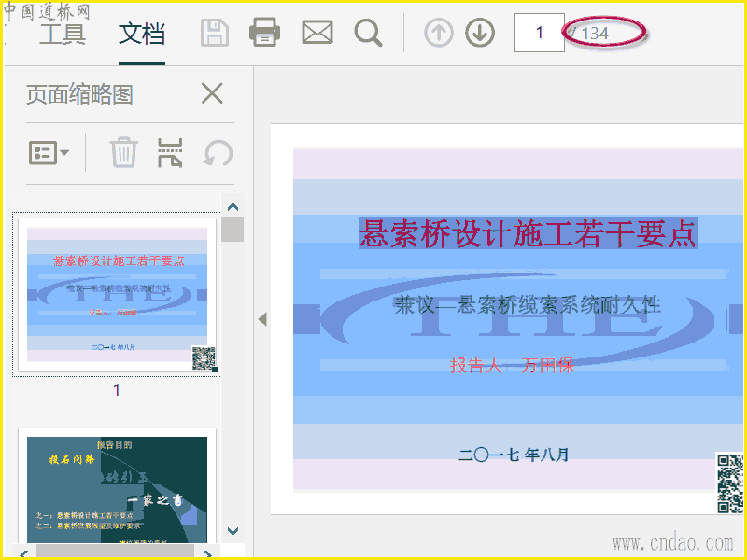This screenshot has width=747, height=560.
Task: Select the page 1 thumbnail
Action: tap(117, 294)
